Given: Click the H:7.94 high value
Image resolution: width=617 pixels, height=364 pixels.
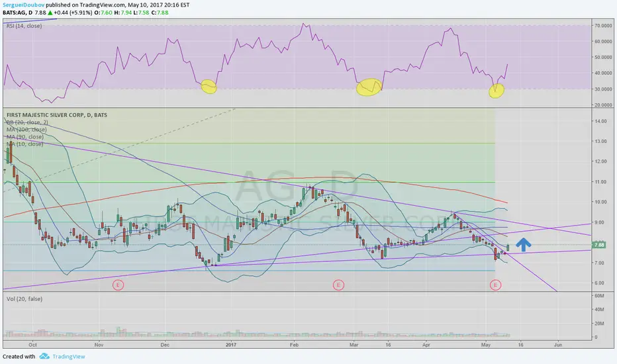Looking at the screenshot, I should [122, 13].
